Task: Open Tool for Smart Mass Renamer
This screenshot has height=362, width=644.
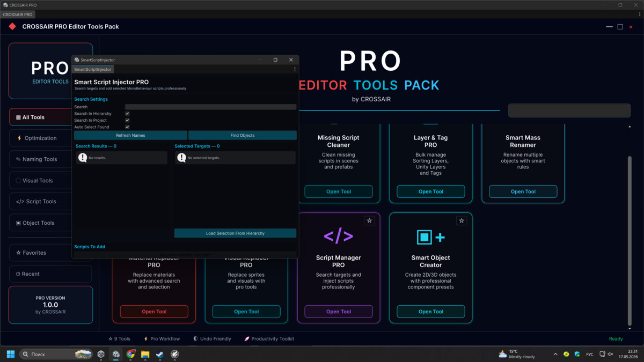Action: coord(523,191)
